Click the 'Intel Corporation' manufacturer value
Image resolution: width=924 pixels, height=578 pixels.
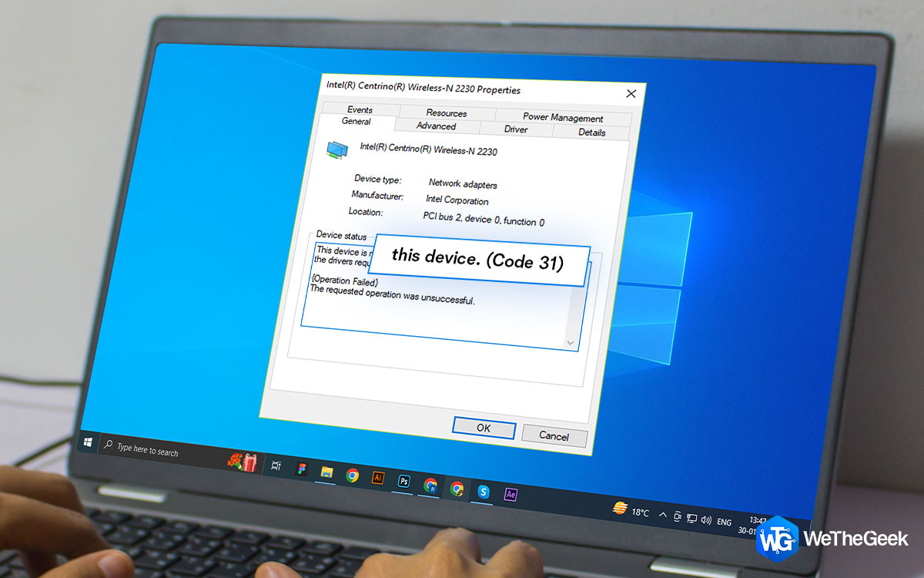(457, 200)
